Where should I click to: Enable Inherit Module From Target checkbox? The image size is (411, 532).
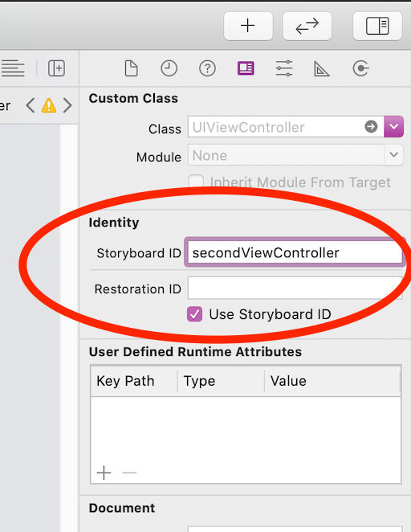[x=196, y=182]
